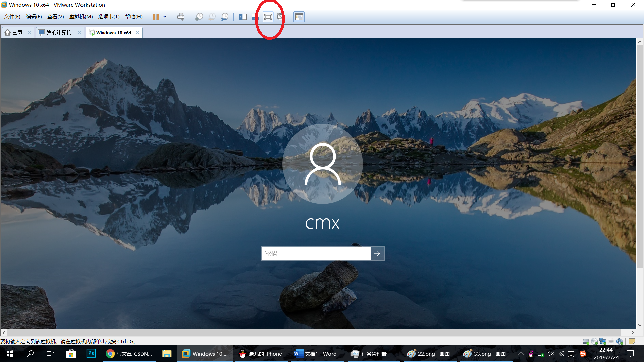Open the Snapshot Manager wrench-clock icon
This screenshot has height=362, width=644.
(x=225, y=17)
